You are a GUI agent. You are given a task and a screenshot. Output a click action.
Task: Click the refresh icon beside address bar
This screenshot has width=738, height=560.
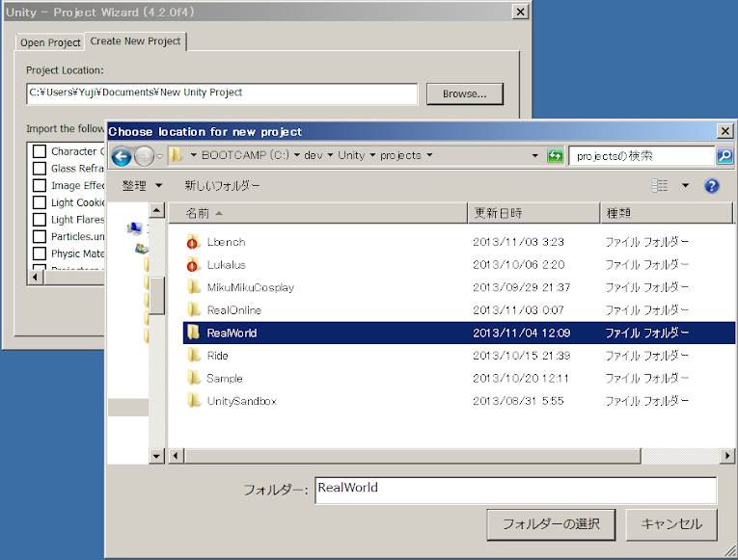click(555, 155)
